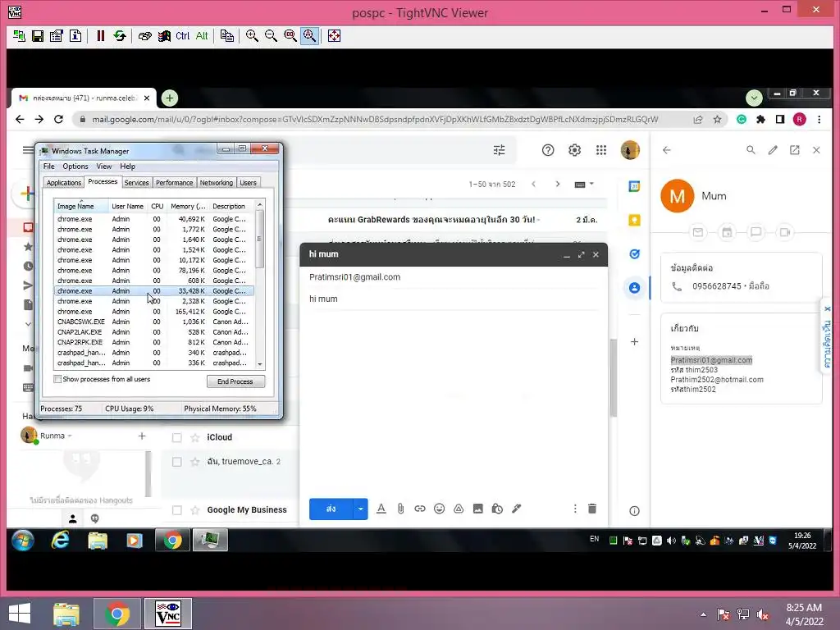This screenshot has width=840, height=630.
Task: Insert a link in the compose toolbar
Action: coord(420,509)
